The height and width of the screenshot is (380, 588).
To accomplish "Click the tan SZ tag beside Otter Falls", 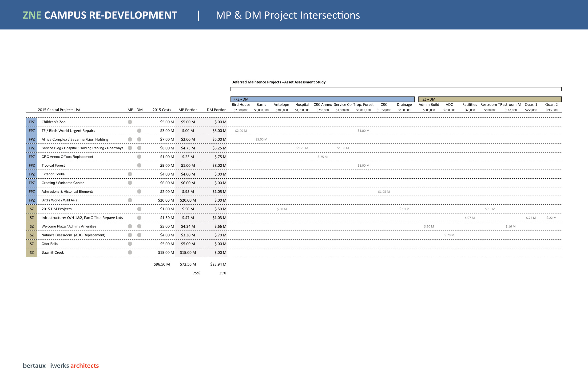I will click(x=32, y=244).
